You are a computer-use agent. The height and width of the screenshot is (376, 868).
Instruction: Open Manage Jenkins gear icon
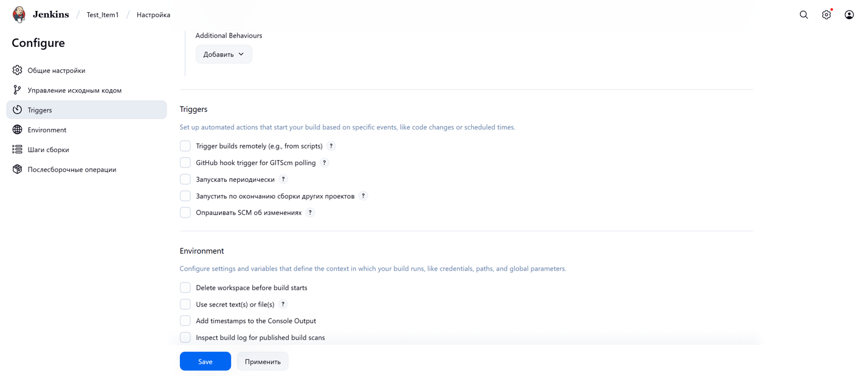tap(826, 15)
